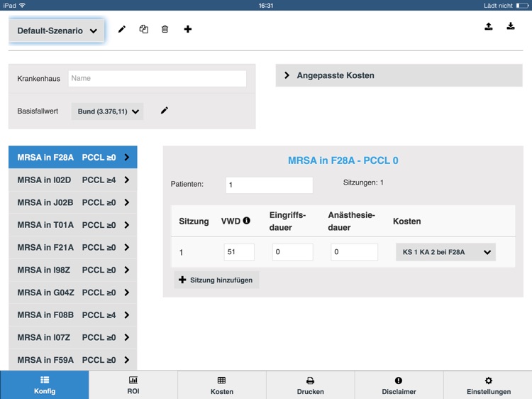Image resolution: width=532 pixels, height=399 pixels.
Task: Click the Sitzung hinzufügen button
Action: tap(216, 280)
